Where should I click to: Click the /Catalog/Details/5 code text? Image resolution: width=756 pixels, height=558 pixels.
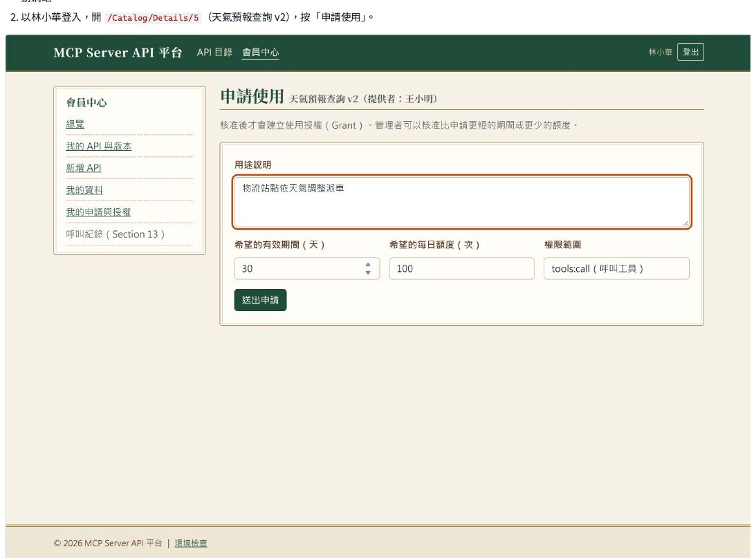pos(153,18)
